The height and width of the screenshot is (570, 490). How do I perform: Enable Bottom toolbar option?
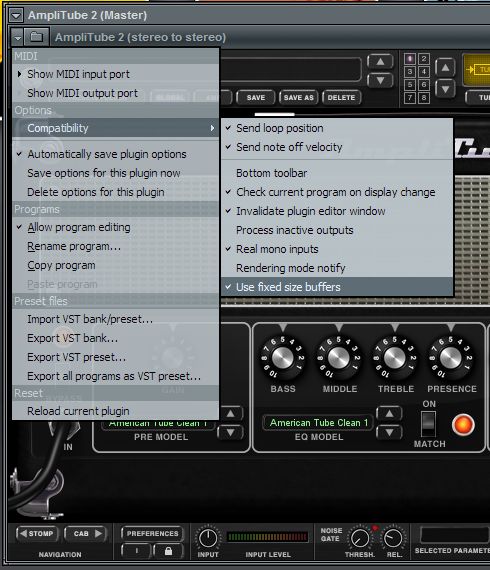[337, 173]
